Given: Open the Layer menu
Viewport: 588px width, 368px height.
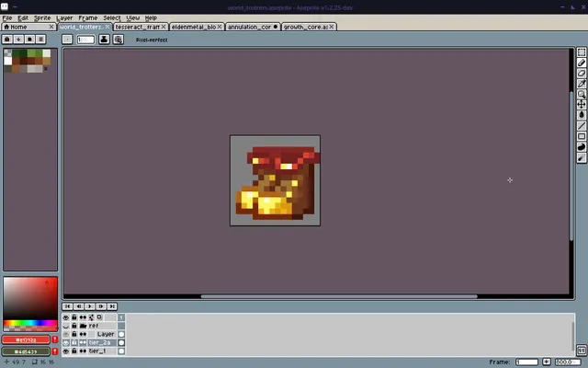Looking at the screenshot, I should [64, 18].
